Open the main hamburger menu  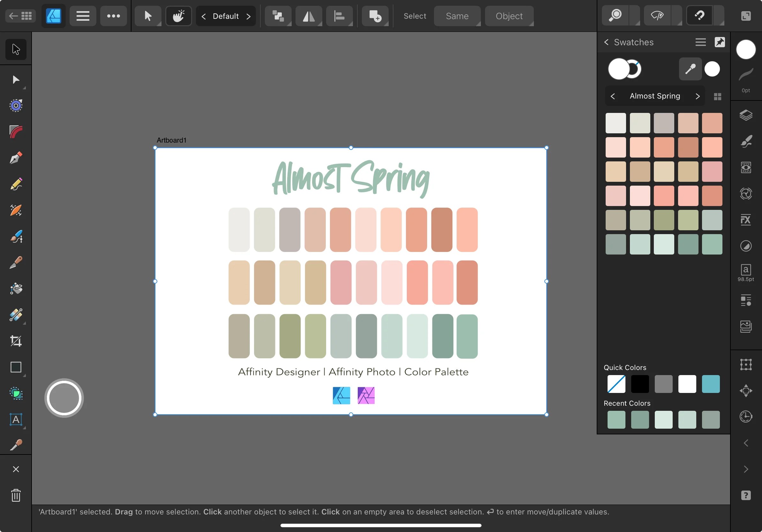click(83, 16)
